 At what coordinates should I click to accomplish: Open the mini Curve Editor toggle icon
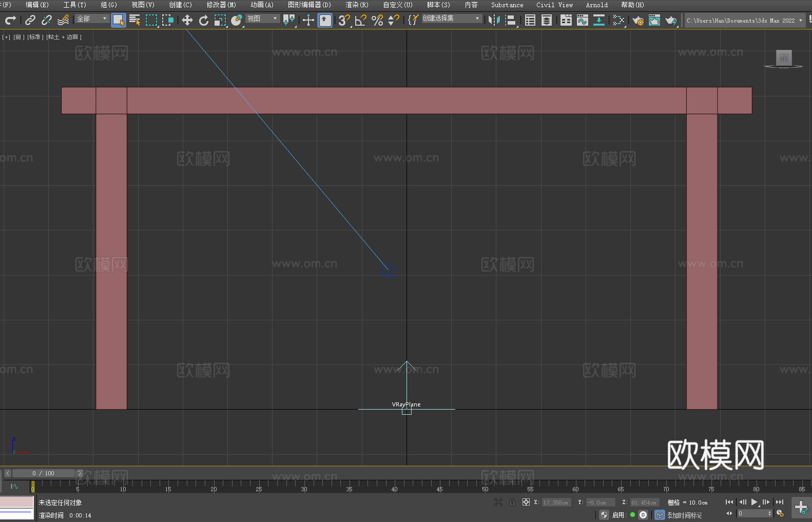coord(14,486)
